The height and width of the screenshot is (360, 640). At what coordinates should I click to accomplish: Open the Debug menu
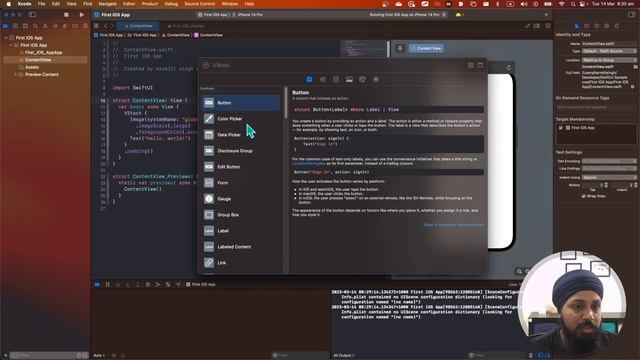(171, 4)
